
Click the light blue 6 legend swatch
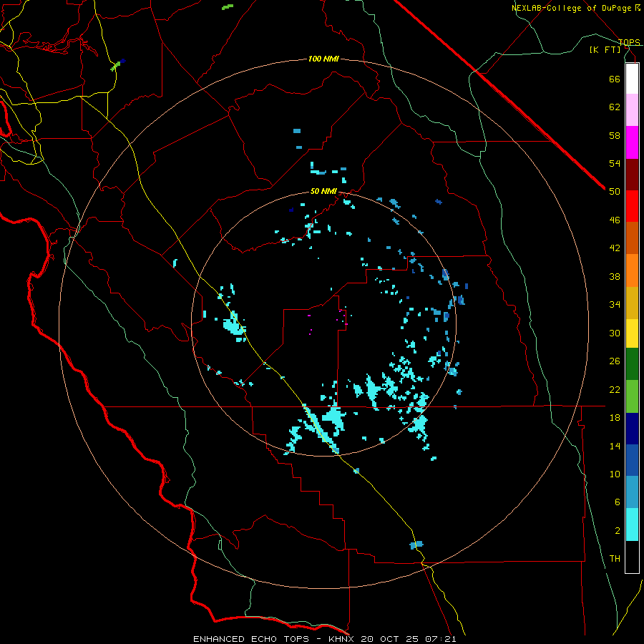coord(632,492)
